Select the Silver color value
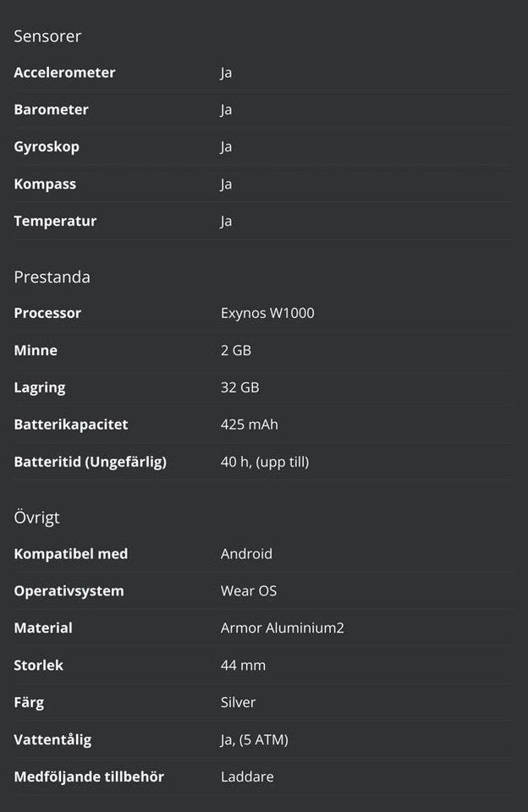Image resolution: width=528 pixels, height=812 pixels. point(238,703)
